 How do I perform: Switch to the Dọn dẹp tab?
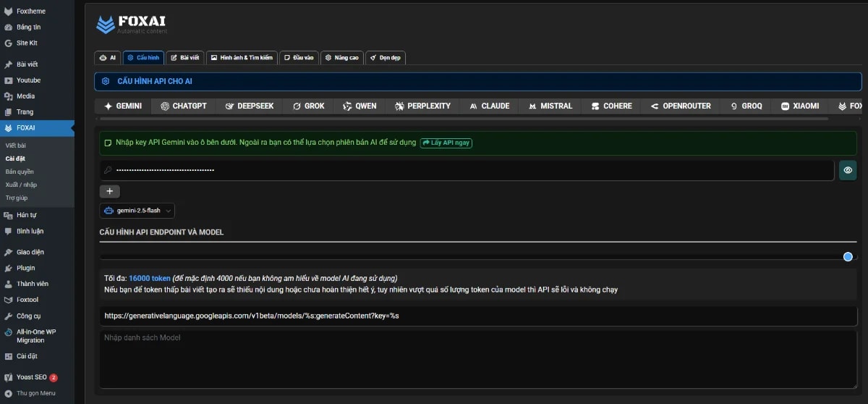coord(385,57)
